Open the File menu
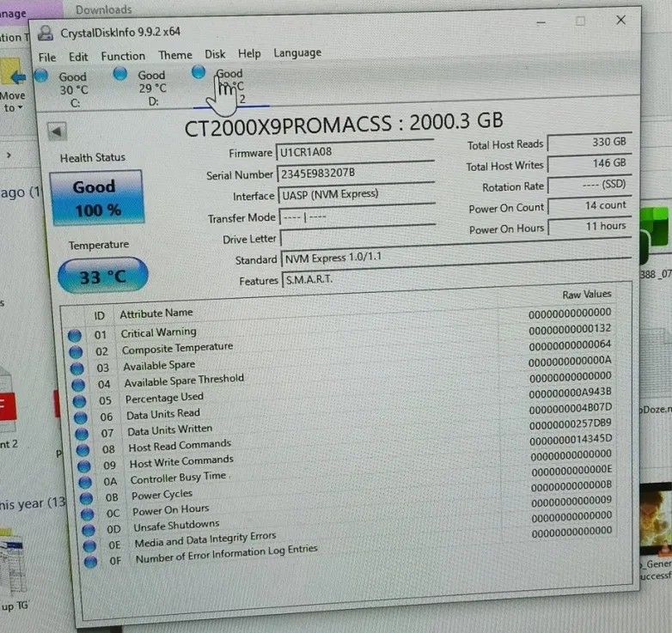672x633 pixels. (x=47, y=58)
